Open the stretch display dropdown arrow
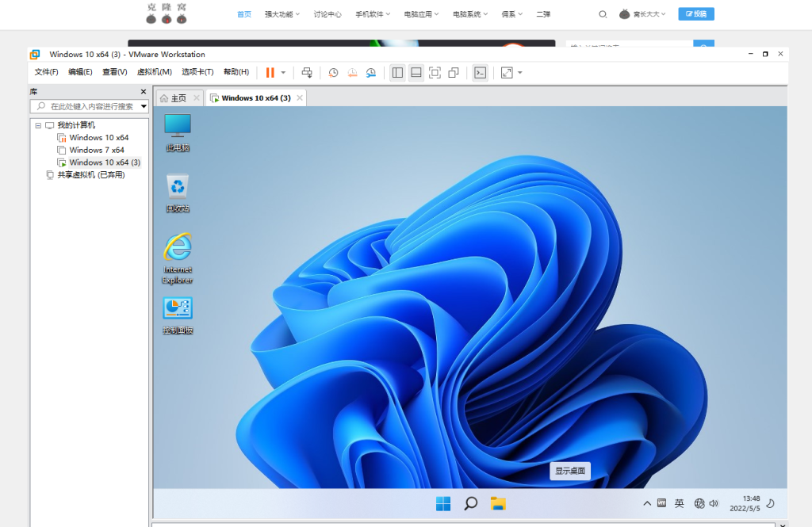The width and height of the screenshot is (812, 527). 520,72
